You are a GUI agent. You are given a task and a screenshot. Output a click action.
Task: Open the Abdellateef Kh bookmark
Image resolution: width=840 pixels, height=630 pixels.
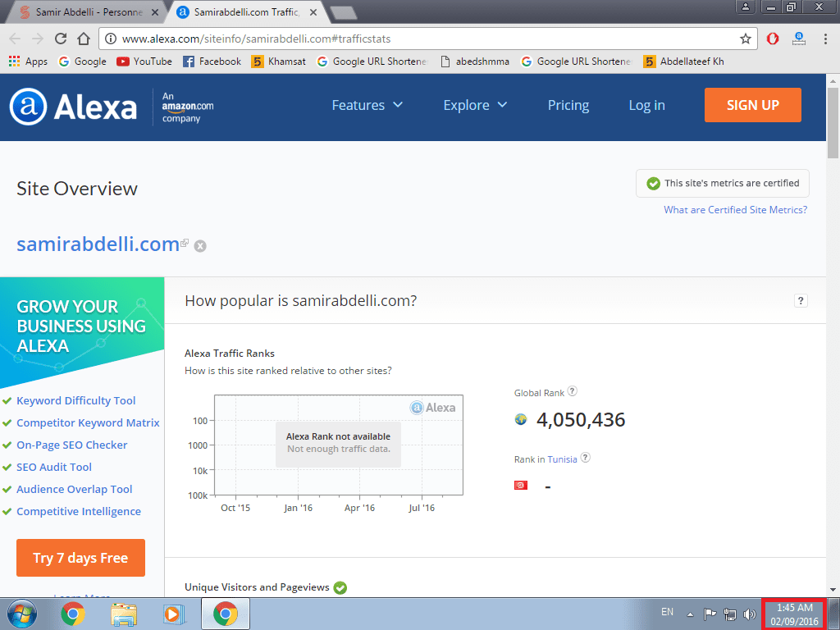[x=683, y=62]
